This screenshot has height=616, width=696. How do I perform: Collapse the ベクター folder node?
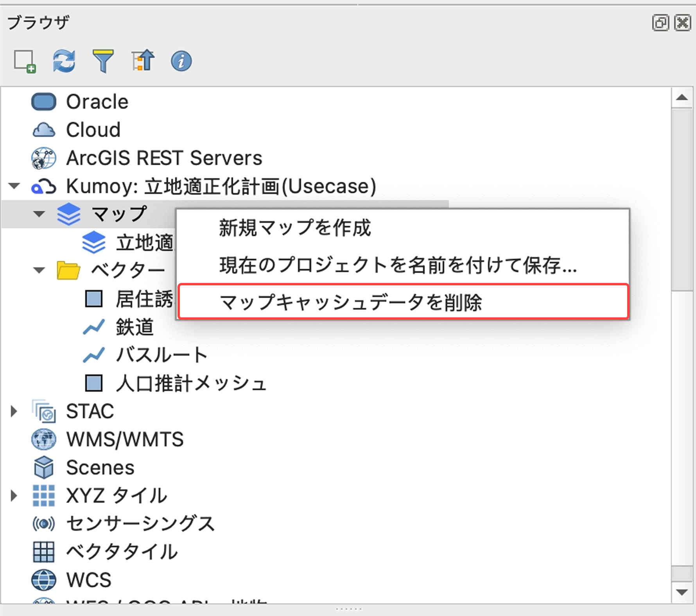[x=38, y=270]
